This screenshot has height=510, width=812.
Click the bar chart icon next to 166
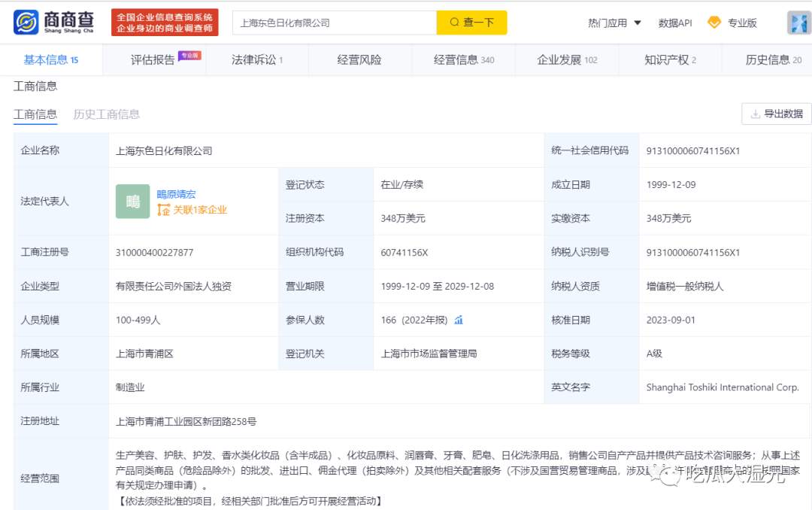(459, 320)
